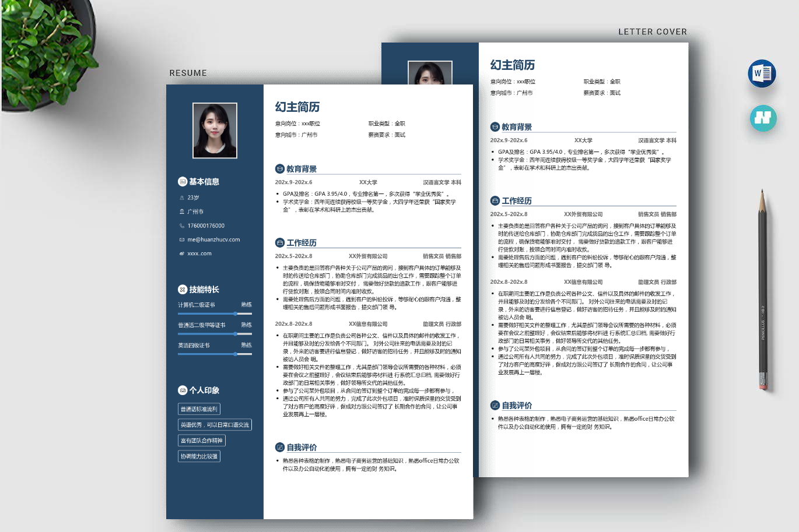Click 销售文员 销售部 on the front resume

442,256
